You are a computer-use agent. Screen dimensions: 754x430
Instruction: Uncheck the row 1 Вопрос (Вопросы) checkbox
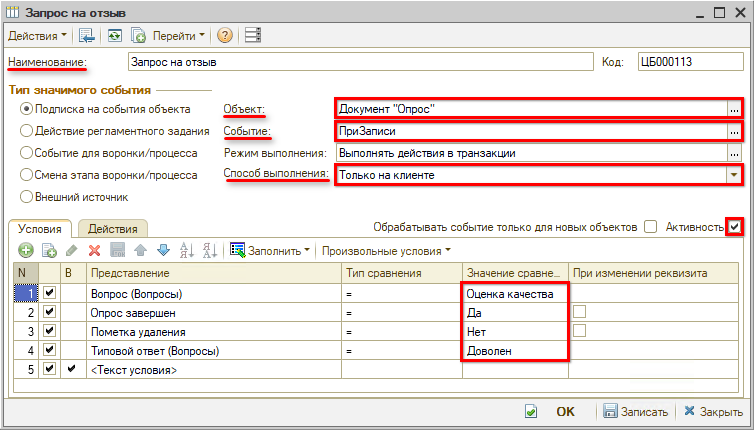pos(50,292)
